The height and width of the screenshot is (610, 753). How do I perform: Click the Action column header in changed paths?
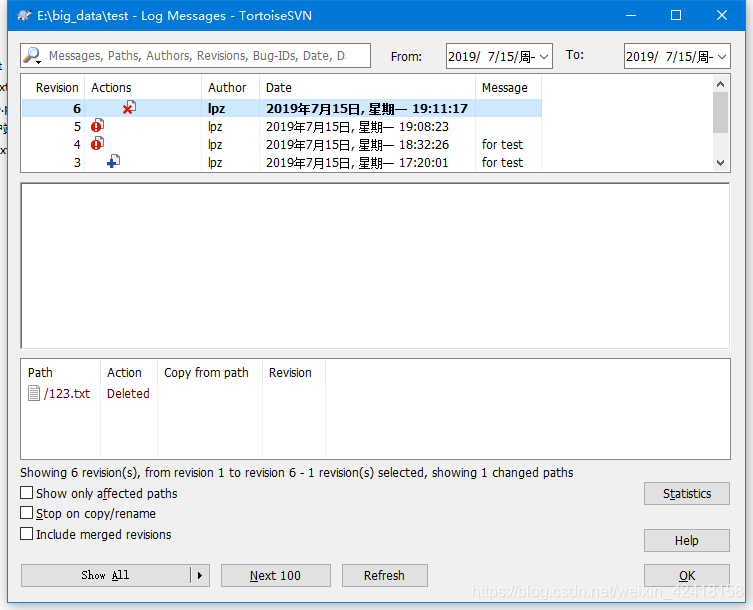tap(129, 373)
